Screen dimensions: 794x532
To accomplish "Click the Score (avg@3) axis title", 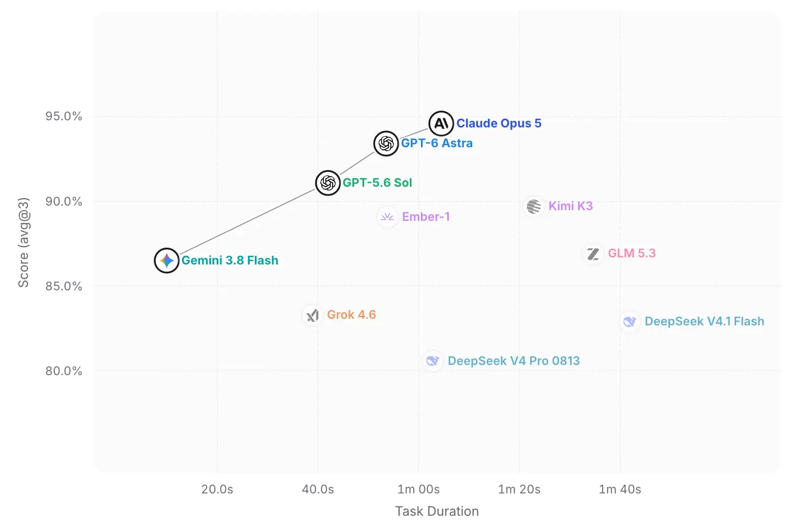I will click(x=23, y=243).
